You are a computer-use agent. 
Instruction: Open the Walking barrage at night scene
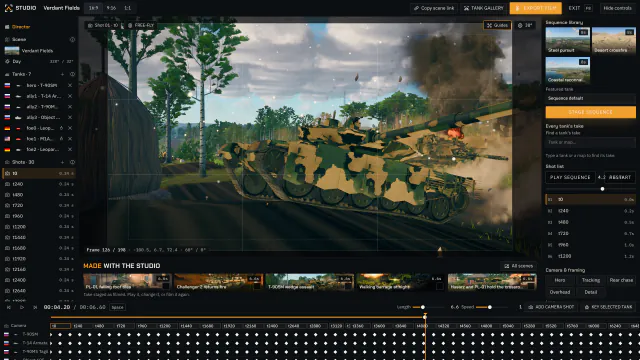pos(400,282)
